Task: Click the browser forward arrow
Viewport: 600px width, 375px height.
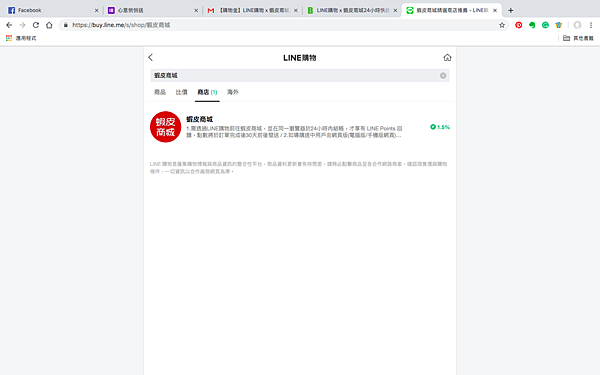Action: pos(22,25)
